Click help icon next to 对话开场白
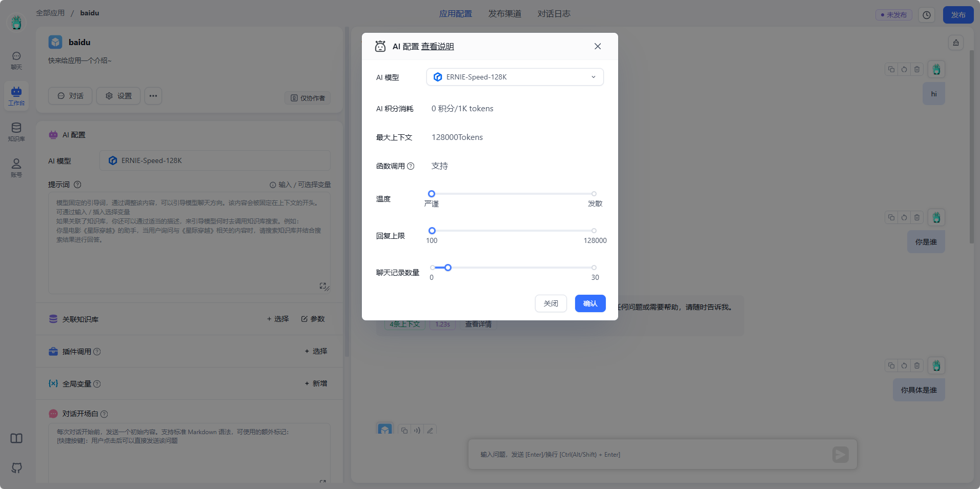Screen dimensions: 980x489 pos(104,414)
